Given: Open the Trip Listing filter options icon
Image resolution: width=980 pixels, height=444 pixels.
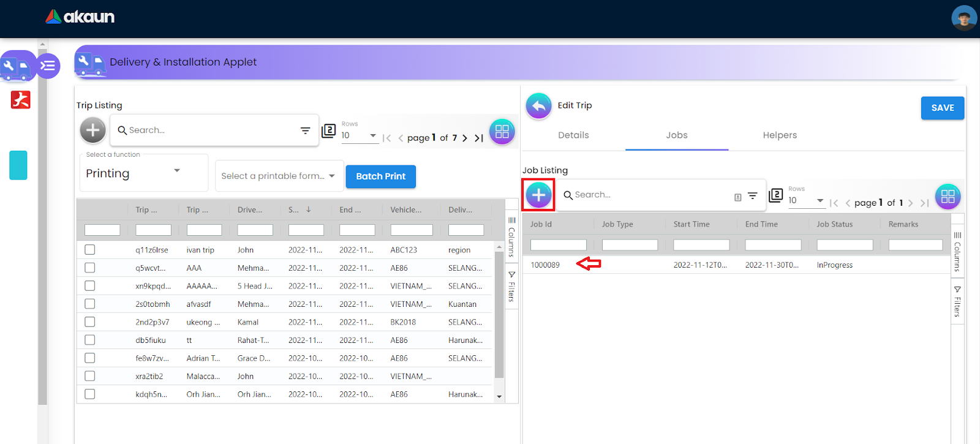Looking at the screenshot, I should pyautogui.click(x=305, y=130).
